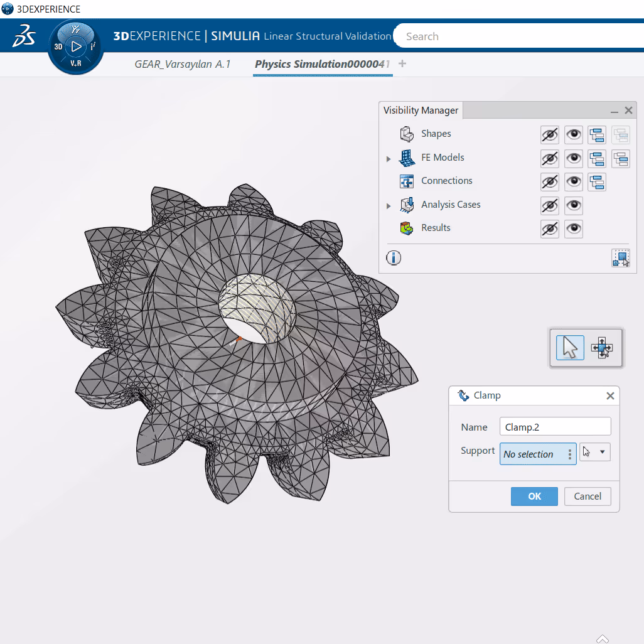The image size is (644, 644).
Task: Click the Search field in top bar
Action: pyautogui.click(x=517, y=36)
